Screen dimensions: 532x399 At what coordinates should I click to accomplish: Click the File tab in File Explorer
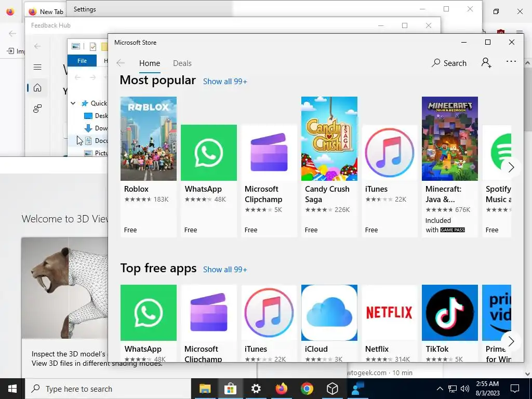(x=82, y=61)
